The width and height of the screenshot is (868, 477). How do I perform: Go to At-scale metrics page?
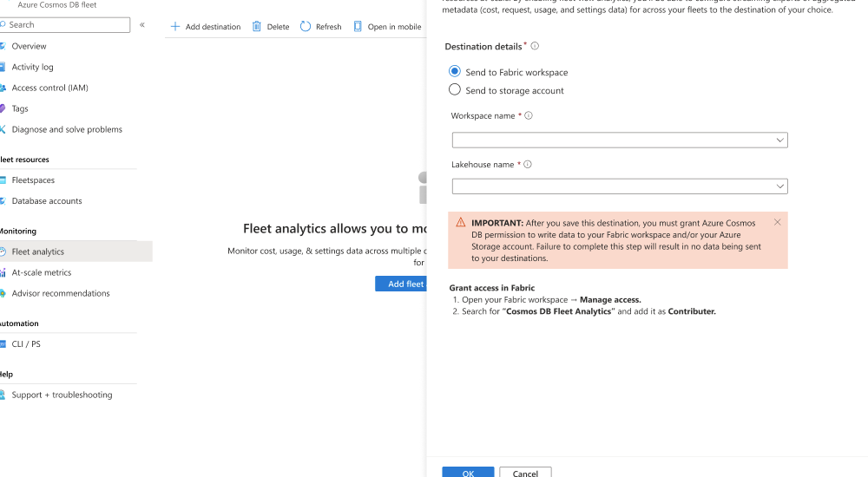click(x=42, y=272)
